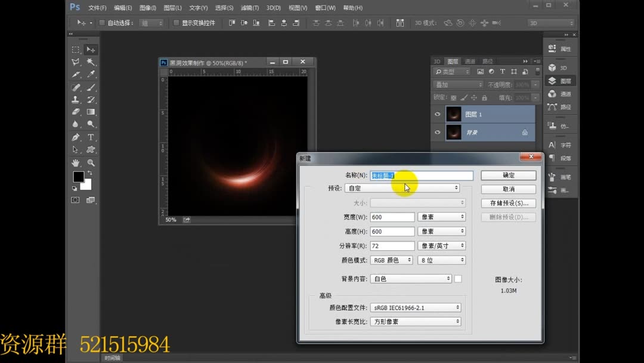Screen dimensions: 644x363
Task: Enable the lock position option in Layers panel
Action: [475, 97]
